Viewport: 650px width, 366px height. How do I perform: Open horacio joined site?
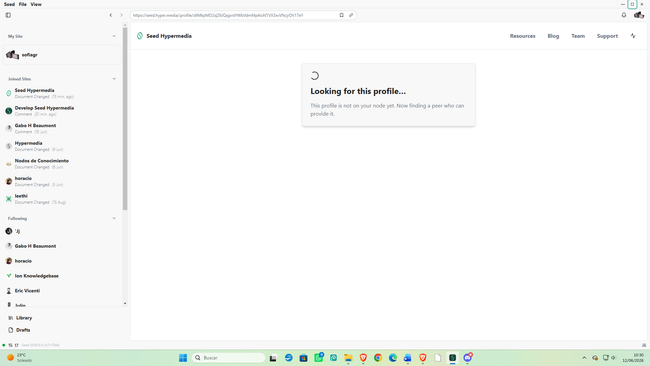[62, 181]
